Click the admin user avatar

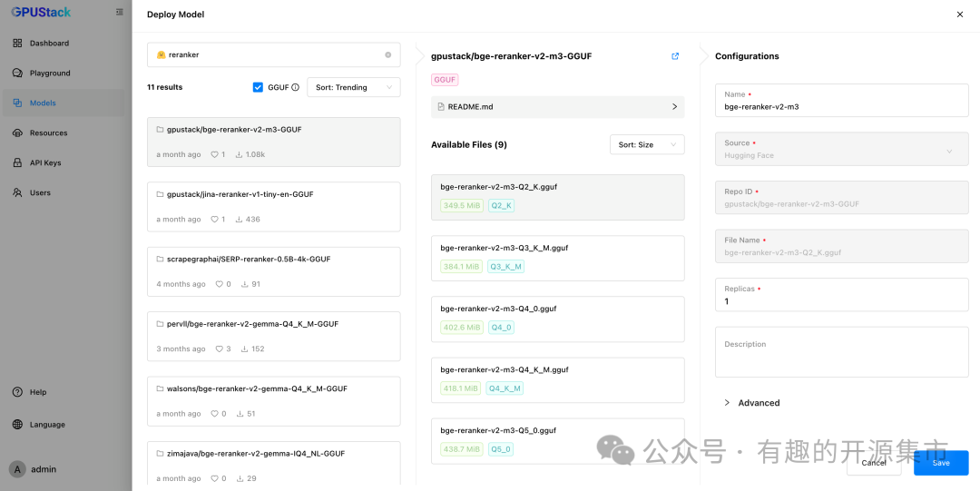[x=17, y=469]
